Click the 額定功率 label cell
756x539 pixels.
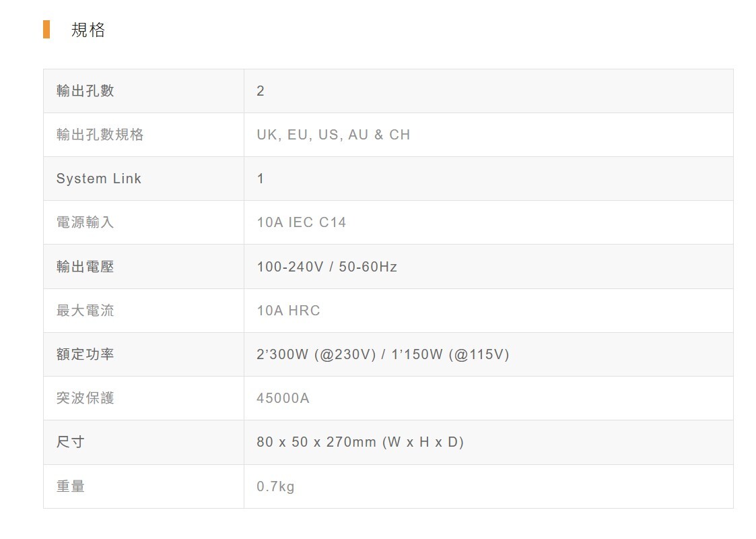coord(85,354)
